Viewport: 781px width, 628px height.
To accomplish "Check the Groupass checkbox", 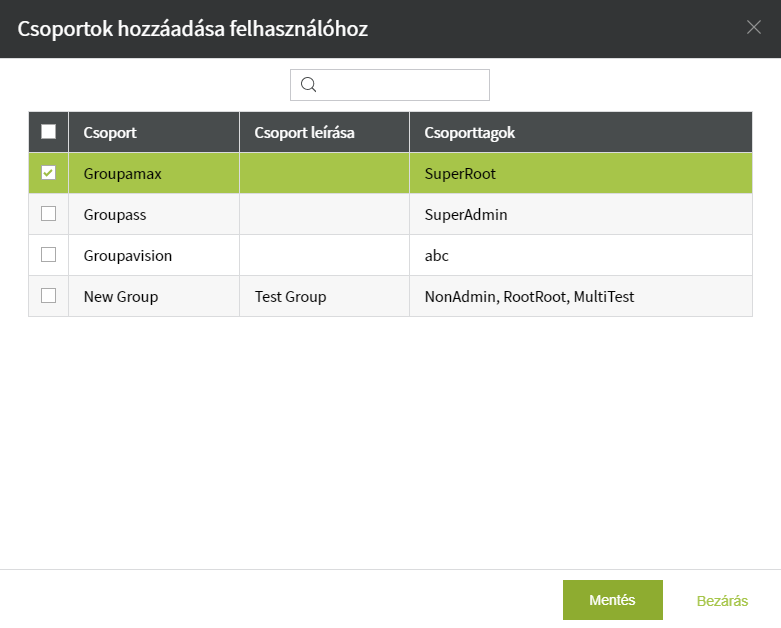I will click(x=48, y=214).
